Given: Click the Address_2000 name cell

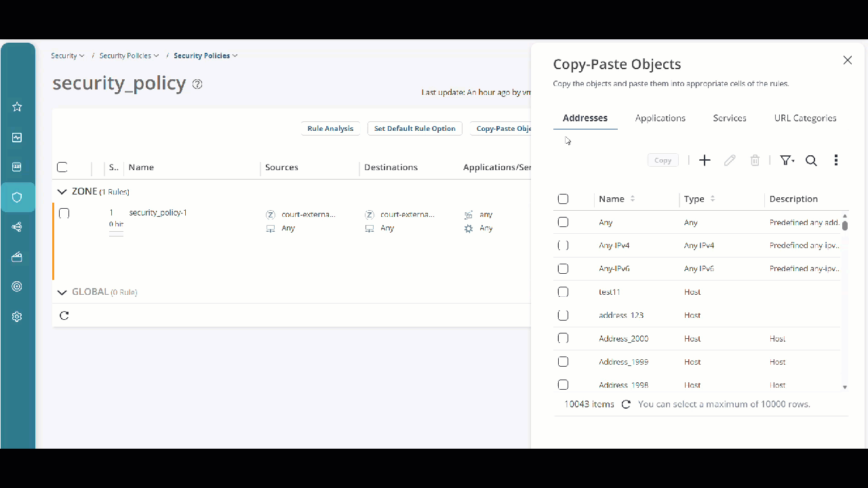Looking at the screenshot, I should point(623,338).
